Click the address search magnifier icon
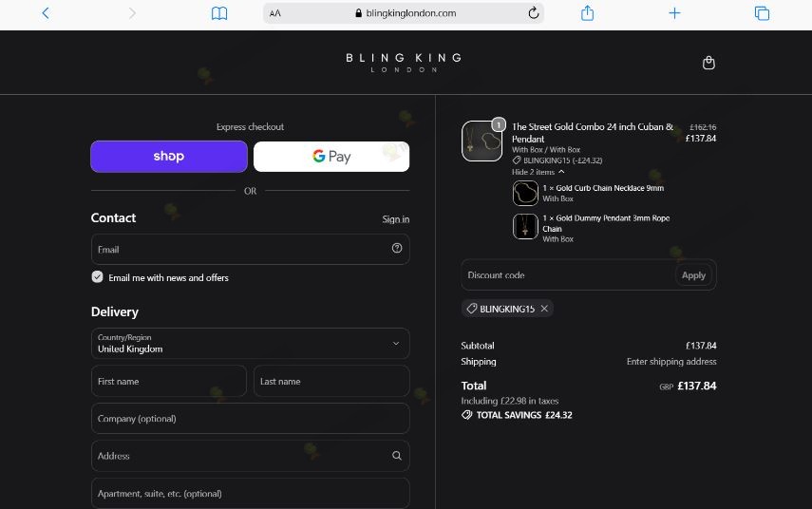The image size is (812, 509). coord(397,456)
